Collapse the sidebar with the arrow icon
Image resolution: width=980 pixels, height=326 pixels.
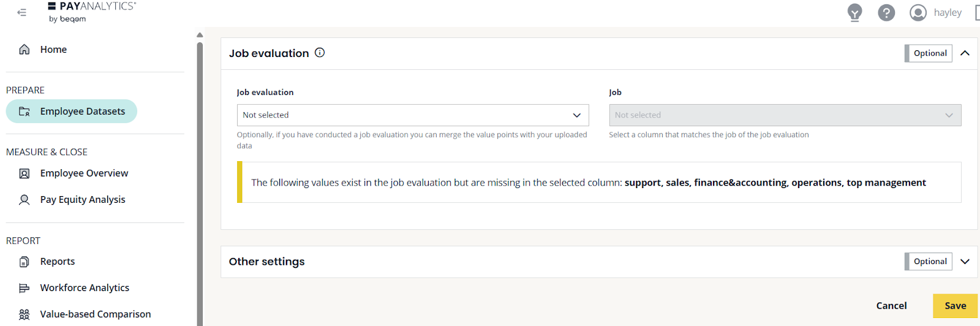click(22, 12)
